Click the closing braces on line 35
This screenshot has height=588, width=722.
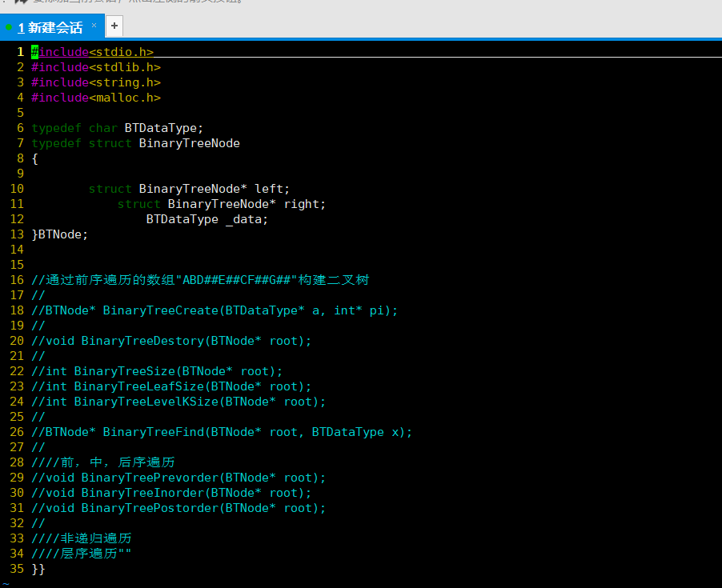click(37, 568)
